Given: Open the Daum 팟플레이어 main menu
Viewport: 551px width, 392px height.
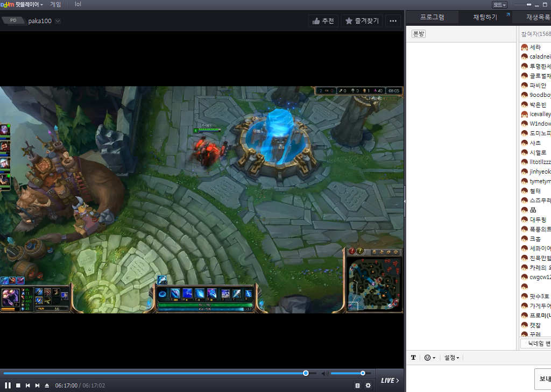Looking at the screenshot, I should [x=22, y=4].
